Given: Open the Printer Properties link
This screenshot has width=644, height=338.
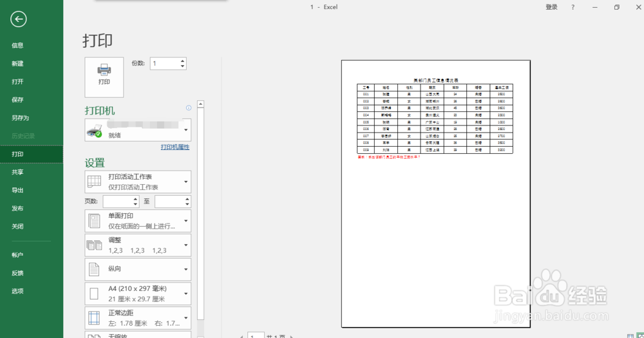Looking at the screenshot, I should point(175,147).
